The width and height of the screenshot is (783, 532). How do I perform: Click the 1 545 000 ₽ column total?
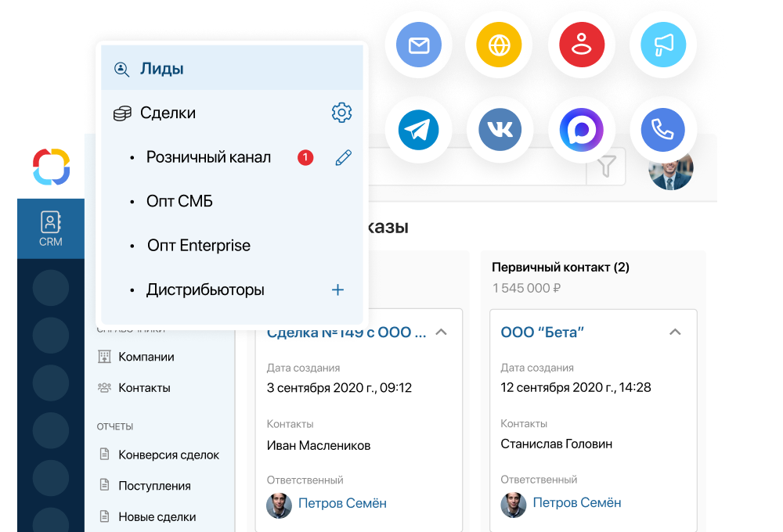(x=526, y=288)
